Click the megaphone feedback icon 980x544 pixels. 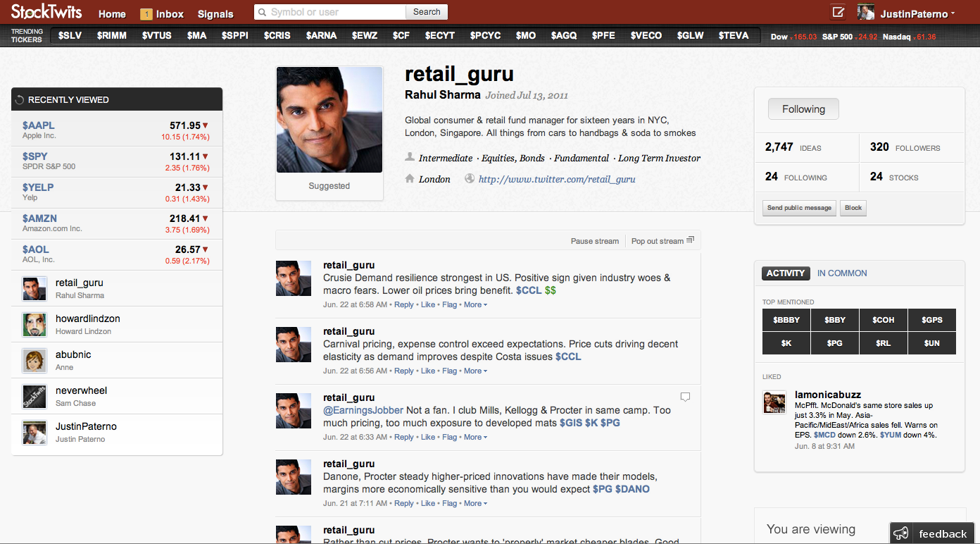click(x=901, y=534)
